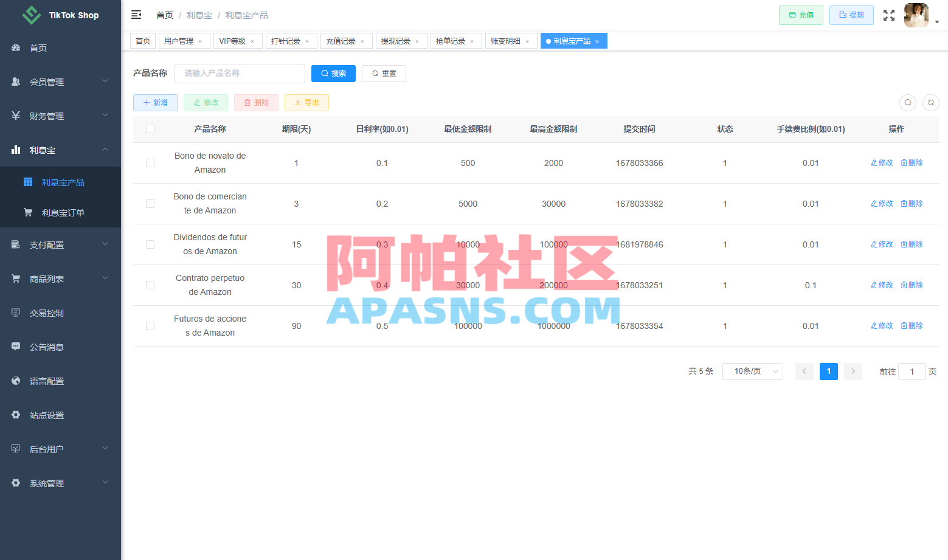Open 交易控制 in the sidebar
Image resolution: width=948 pixels, height=560 pixels.
pos(60,313)
